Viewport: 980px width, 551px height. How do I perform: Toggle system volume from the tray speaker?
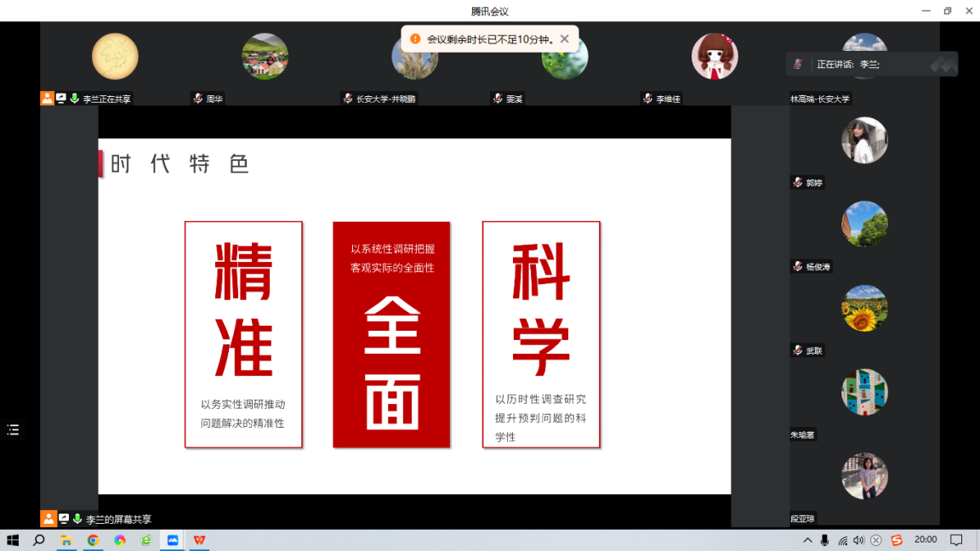pyautogui.click(x=858, y=540)
